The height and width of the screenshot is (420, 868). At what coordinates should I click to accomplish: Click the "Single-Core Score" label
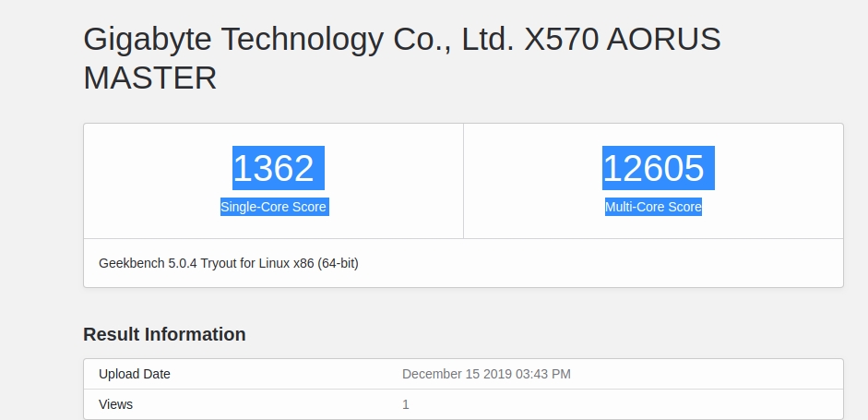pyautogui.click(x=273, y=207)
